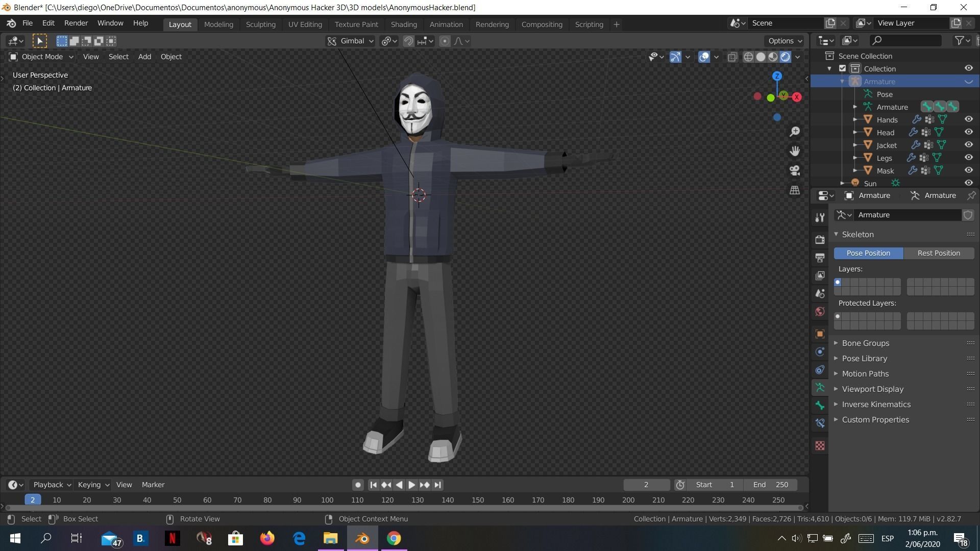Image resolution: width=980 pixels, height=551 pixels.
Task: Open Render properties tab icon
Action: (x=820, y=239)
